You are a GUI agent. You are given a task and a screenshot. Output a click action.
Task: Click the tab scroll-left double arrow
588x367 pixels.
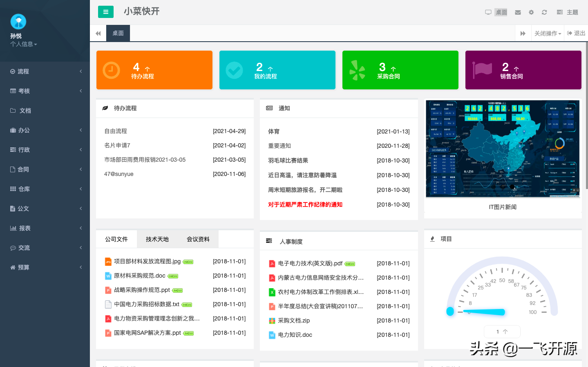coord(98,33)
